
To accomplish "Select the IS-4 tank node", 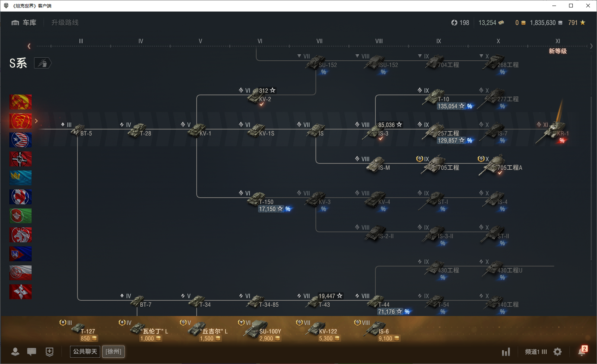I will [x=494, y=201].
